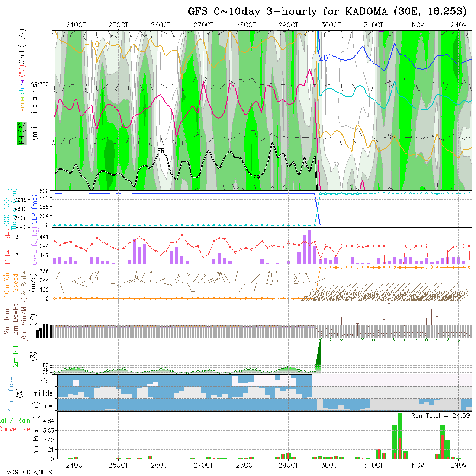Select the green Rain legend label
This screenshot has height=476, width=476.
(x=23, y=420)
